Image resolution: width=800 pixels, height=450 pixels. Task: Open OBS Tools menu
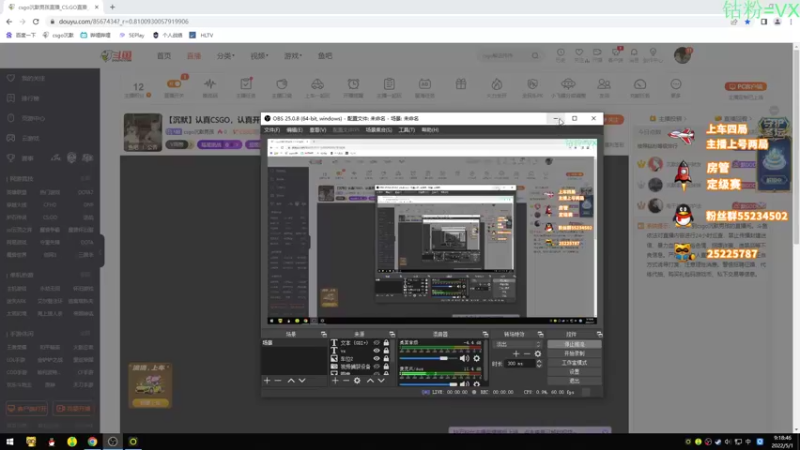tap(407, 130)
